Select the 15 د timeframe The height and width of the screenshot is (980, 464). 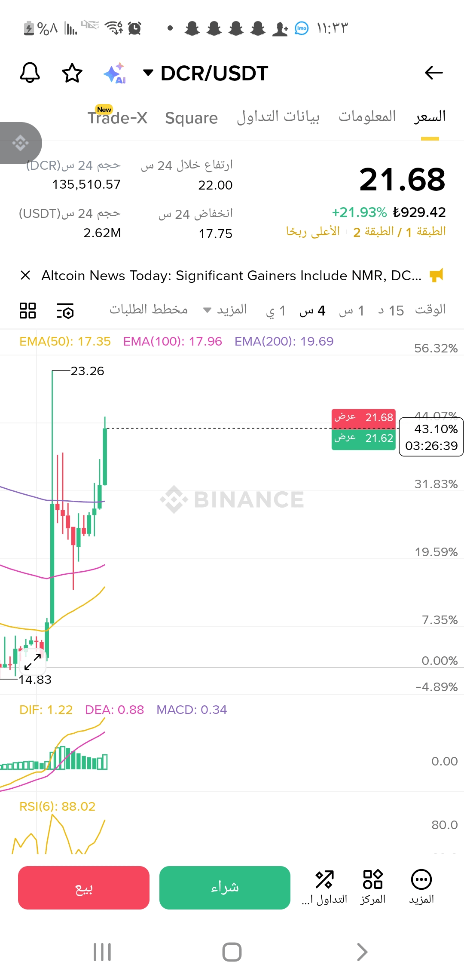[x=391, y=311]
